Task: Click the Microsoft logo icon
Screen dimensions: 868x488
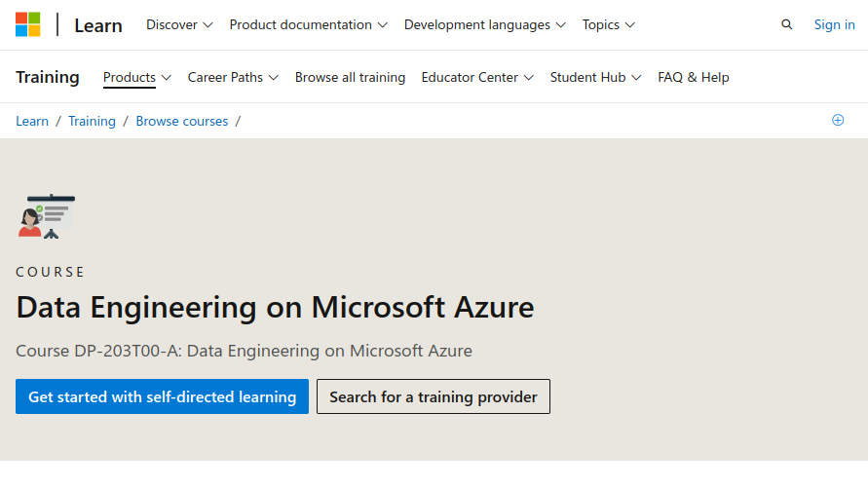Action: coord(28,24)
